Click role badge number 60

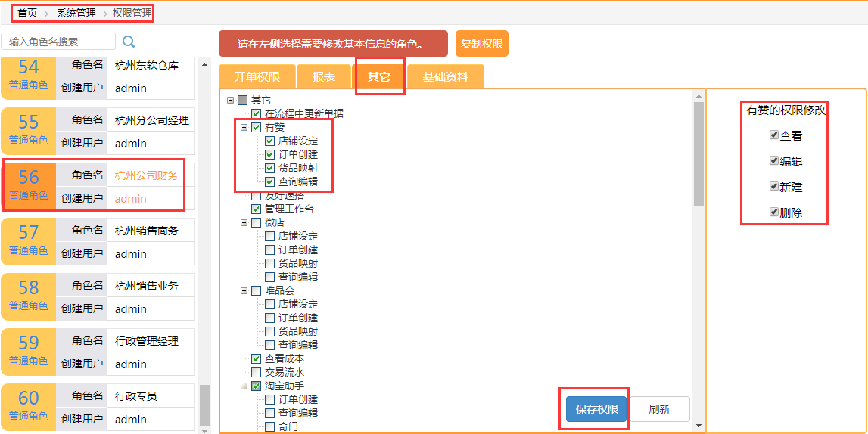point(29,405)
